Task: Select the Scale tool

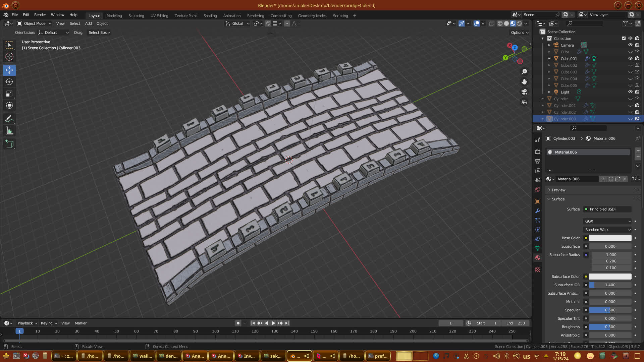Action: (9, 94)
